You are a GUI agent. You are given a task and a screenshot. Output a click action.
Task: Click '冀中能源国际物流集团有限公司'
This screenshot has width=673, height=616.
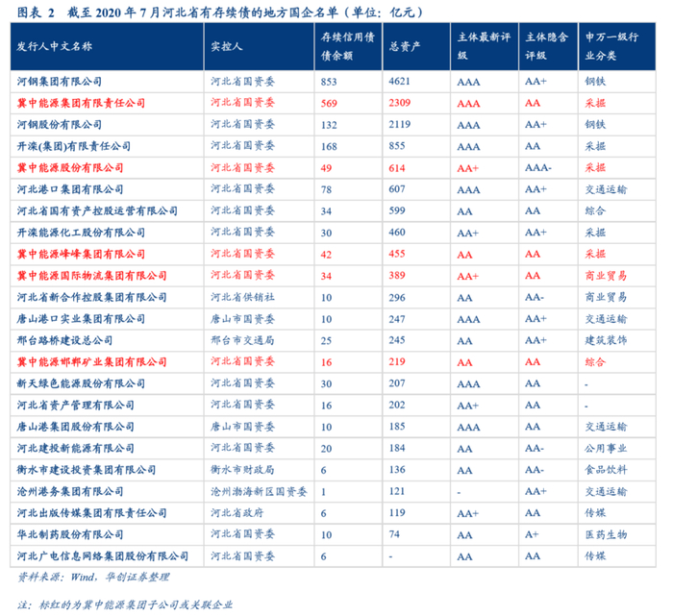92,276
